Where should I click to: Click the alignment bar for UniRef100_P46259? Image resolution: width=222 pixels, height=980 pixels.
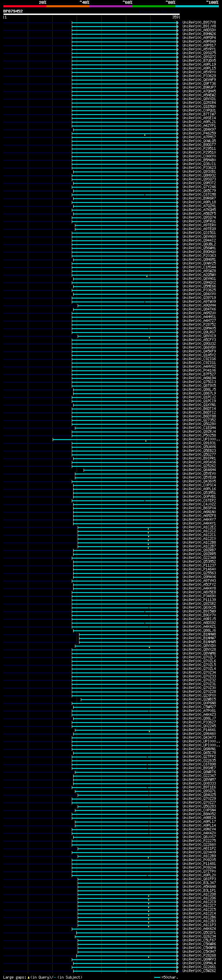(125, 133)
